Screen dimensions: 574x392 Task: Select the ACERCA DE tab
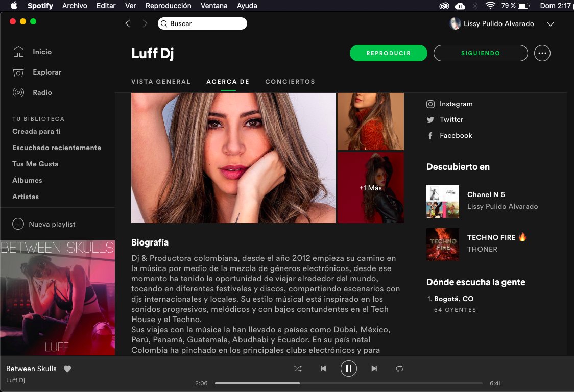228,82
